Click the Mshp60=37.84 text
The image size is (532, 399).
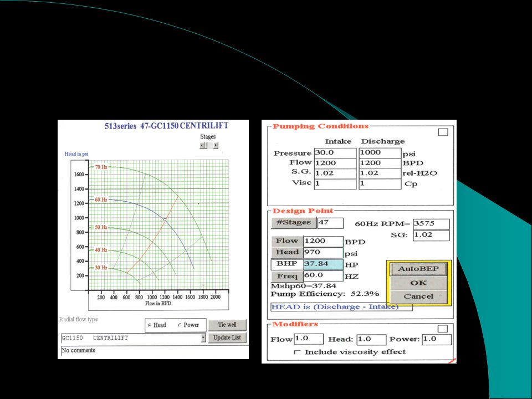click(303, 287)
